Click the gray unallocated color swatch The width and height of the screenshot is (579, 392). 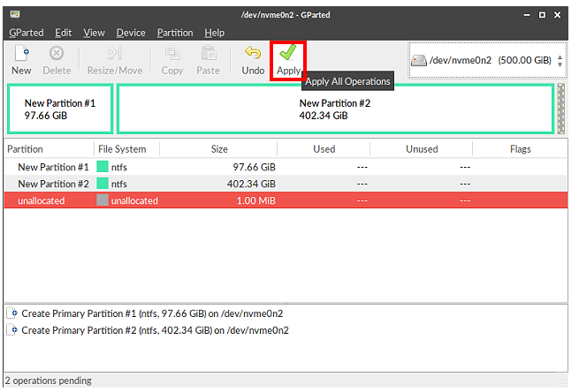pos(103,200)
